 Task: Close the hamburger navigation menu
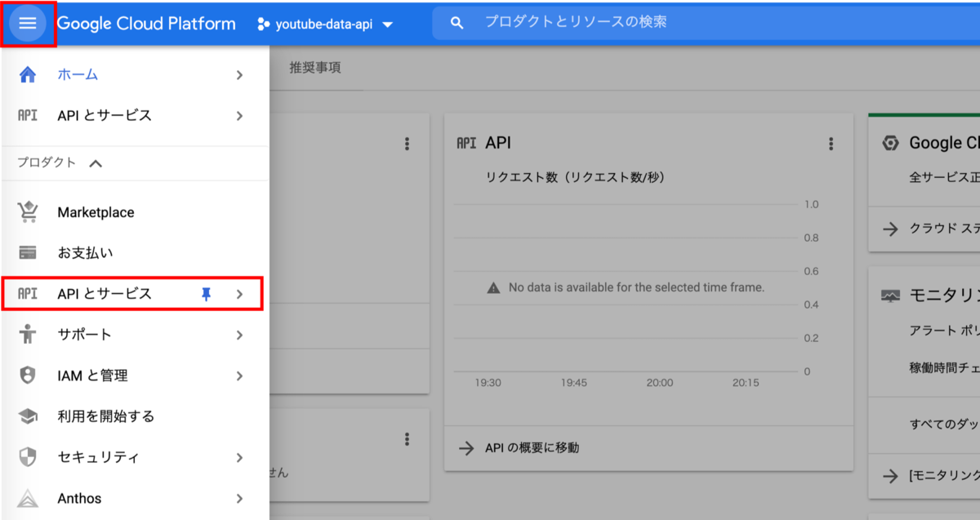click(x=28, y=24)
